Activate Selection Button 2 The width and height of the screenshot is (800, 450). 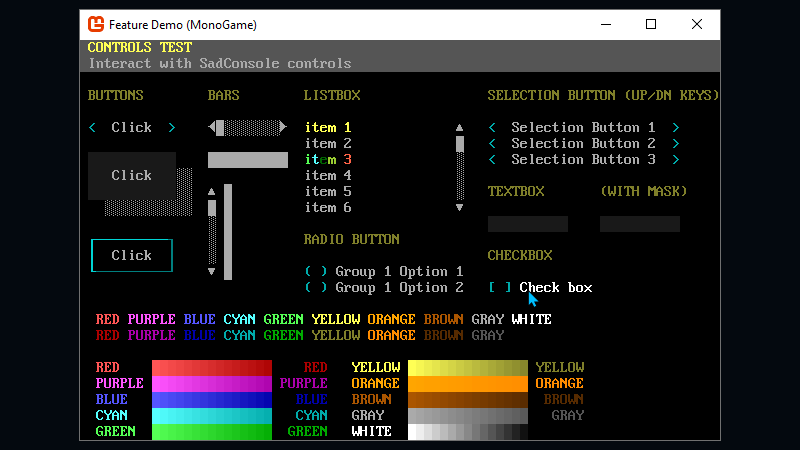584,143
